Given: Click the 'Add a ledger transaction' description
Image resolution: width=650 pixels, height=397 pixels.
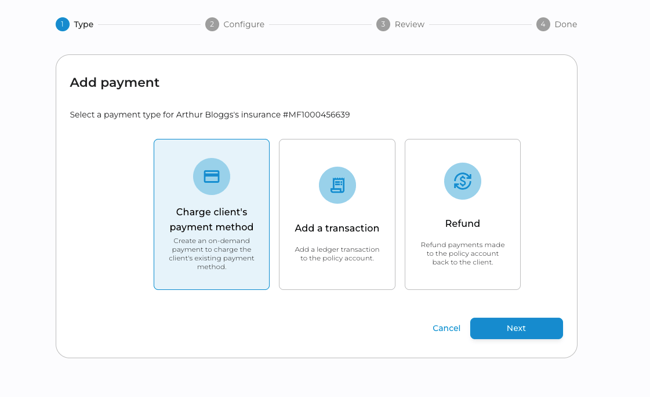Looking at the screenshot, I should click(x=337, y=254).
